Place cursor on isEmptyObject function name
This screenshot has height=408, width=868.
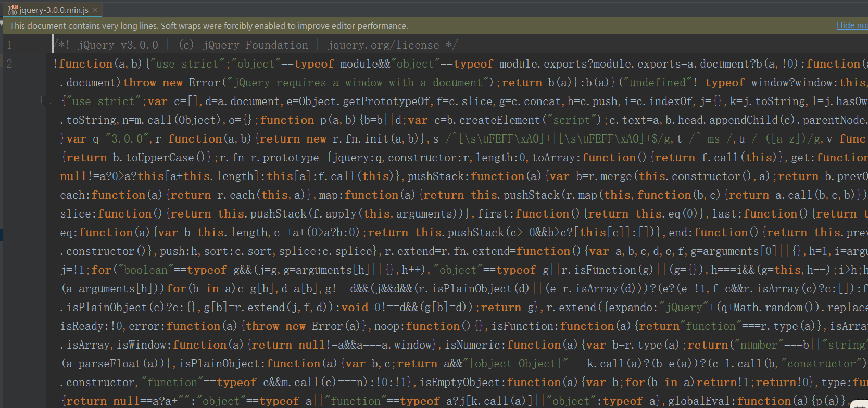(462, 382)
